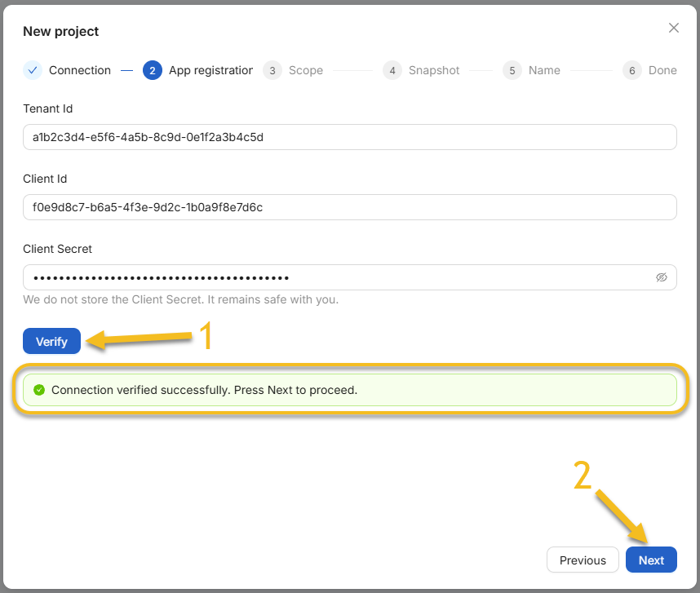Click the Verify button

[x=51, y=341]
